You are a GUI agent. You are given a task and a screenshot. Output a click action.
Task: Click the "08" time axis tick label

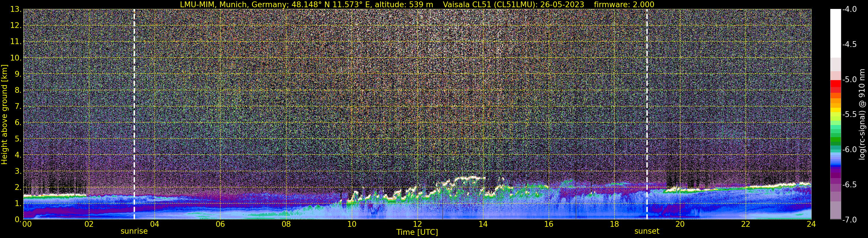[x=286, y=224]
